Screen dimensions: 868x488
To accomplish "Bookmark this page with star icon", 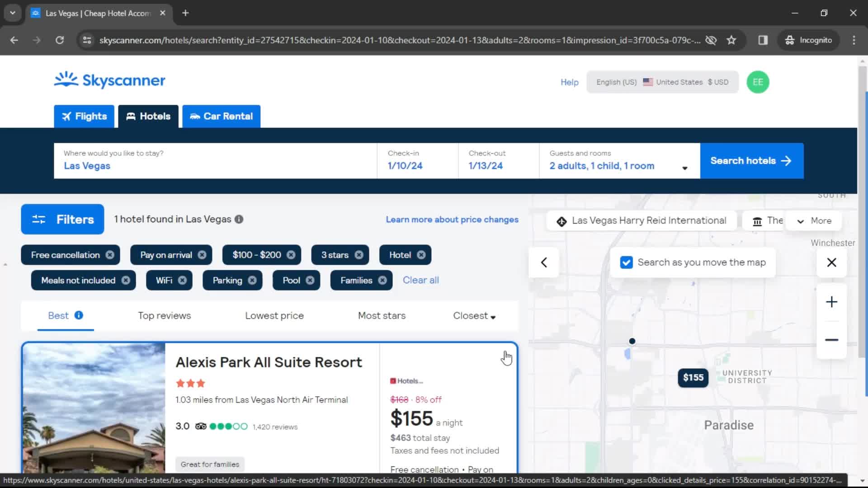I will click(731, 40).
